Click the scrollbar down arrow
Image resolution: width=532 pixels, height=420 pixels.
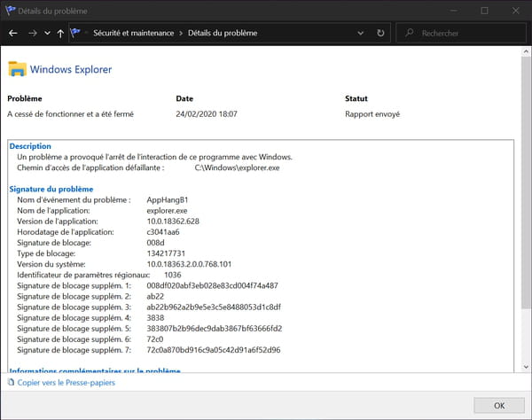526,367
